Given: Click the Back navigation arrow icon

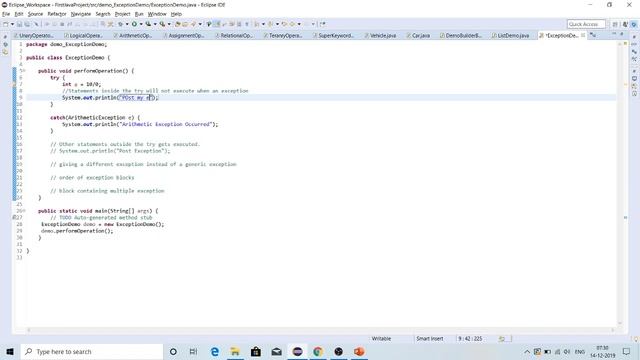Looking at the screenshot, I should click(284, 24).
